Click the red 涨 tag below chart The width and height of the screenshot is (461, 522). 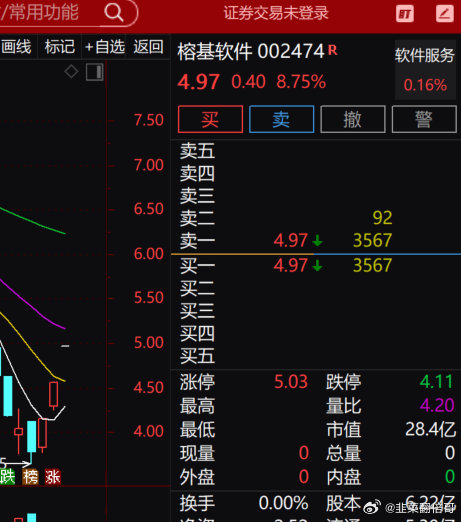[53, 477]
